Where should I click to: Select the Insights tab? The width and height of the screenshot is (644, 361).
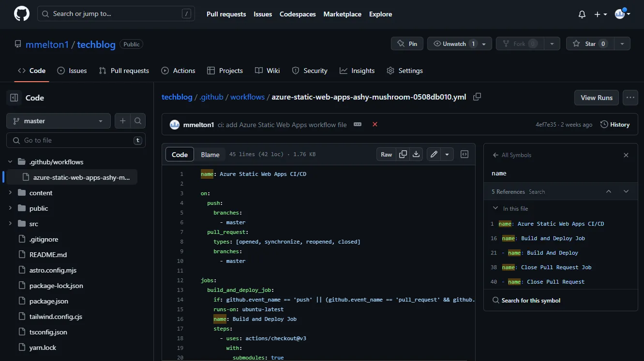(x=357, y=71)
